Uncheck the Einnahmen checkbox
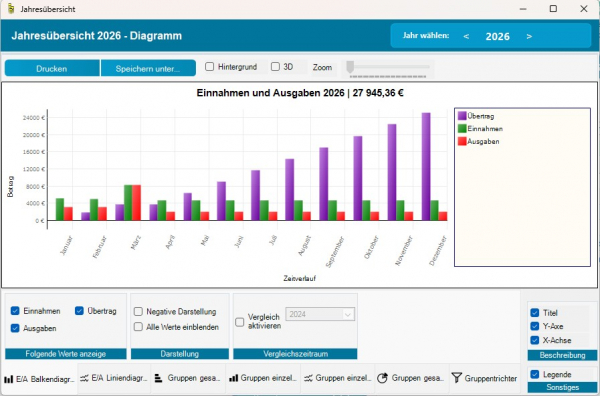The height and width of the screenshot is (396, 600). click(x=15, y=311)
